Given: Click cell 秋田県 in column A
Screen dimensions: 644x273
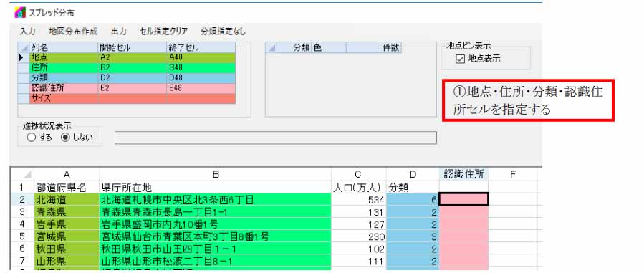Looking at the screenshot, I should coord(67,249).
